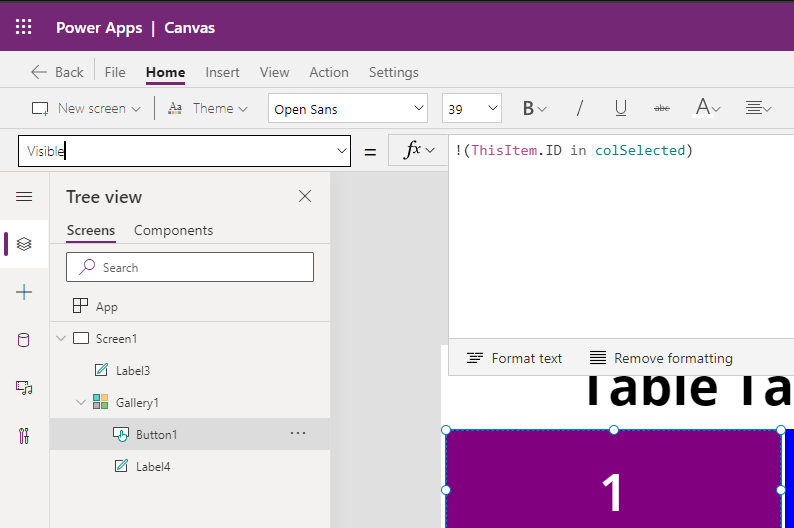Viewport: 794px width, 528px height.
Task: Open the Button1 more options ellipsis
Action: click(298, 433)
